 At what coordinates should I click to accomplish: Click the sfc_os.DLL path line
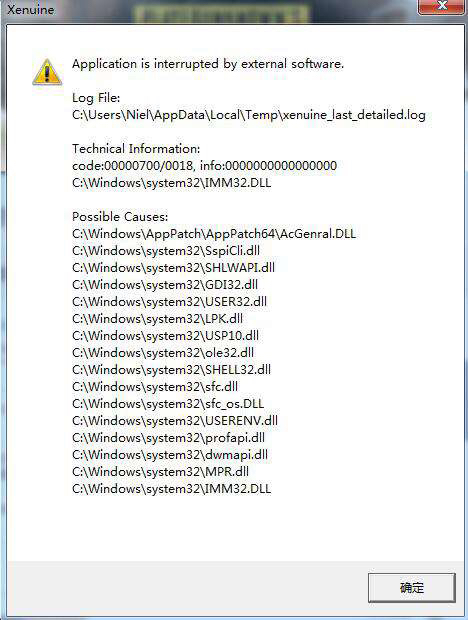pyautogui.click(x=168, y=404)
